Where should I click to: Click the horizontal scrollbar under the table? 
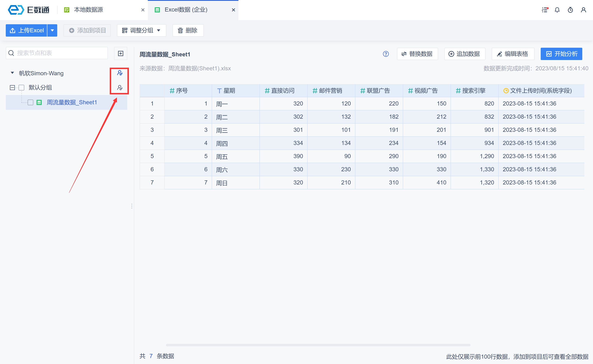tap(318, 345)
